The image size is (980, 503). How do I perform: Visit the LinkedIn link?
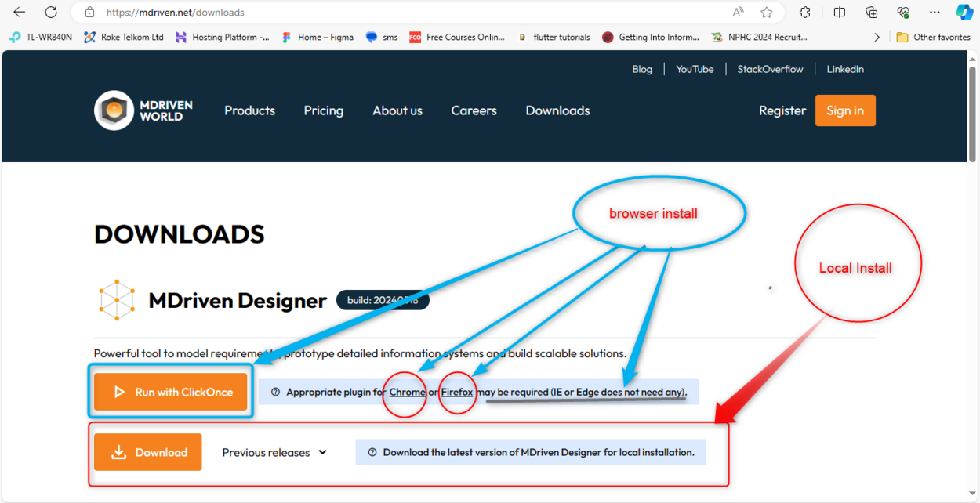click(x=845, y=69)
